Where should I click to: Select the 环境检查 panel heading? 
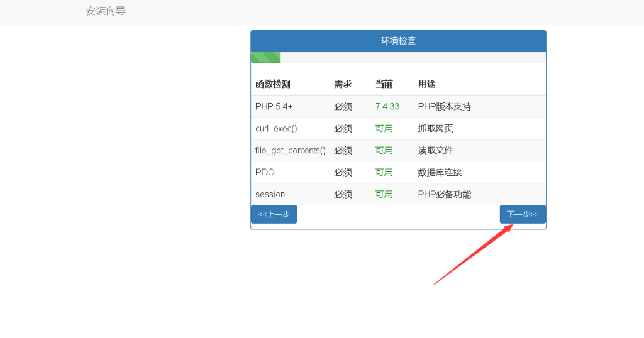(398, 41)
